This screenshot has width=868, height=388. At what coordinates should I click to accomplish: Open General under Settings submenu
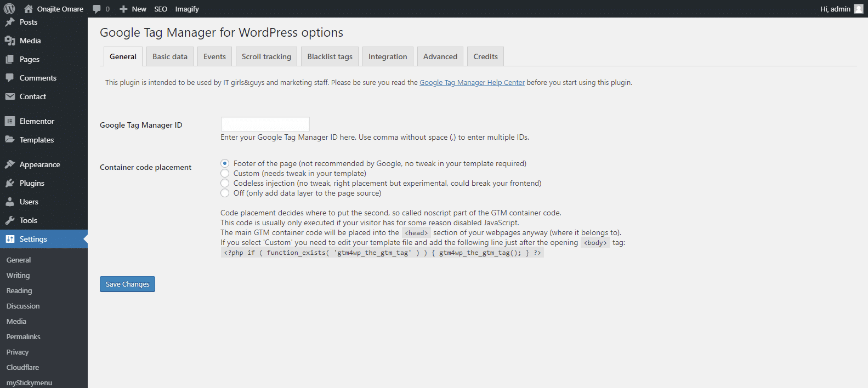(x=19, y=260)
